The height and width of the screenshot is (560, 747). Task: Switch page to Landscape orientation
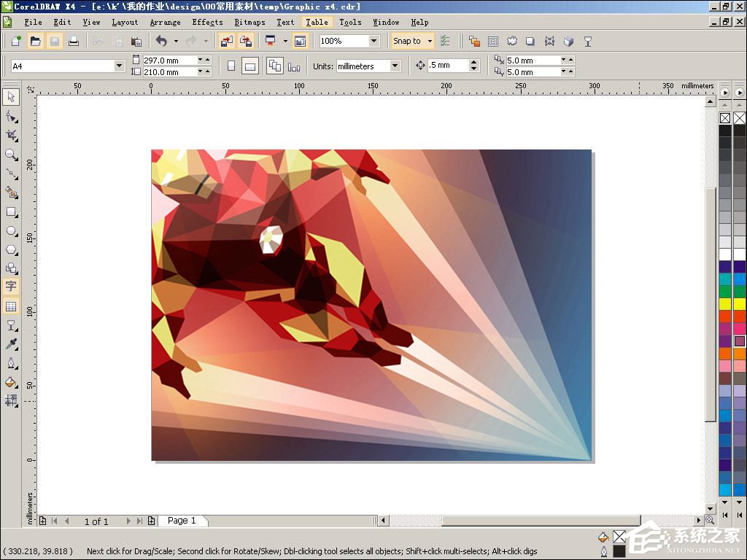pos(250,66)
